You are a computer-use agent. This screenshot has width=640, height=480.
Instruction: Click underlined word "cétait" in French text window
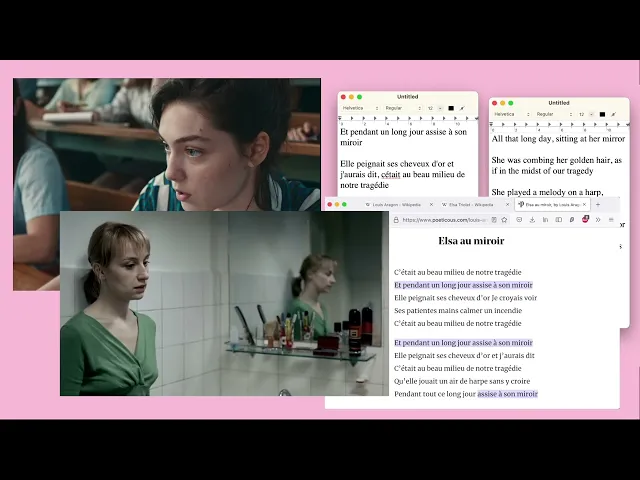(x=391, y=175)
